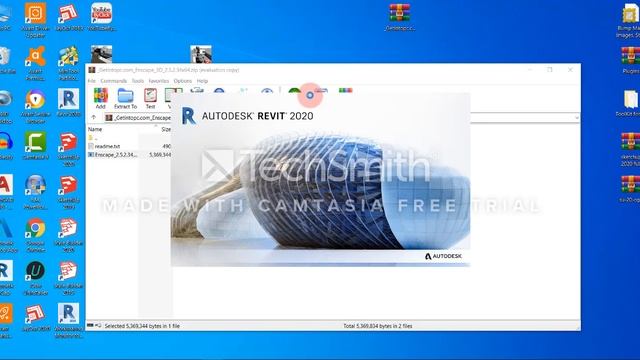Open the File menu in WinRAR
This screenshot has width=640, height=360.
click(x=91, y=81)
